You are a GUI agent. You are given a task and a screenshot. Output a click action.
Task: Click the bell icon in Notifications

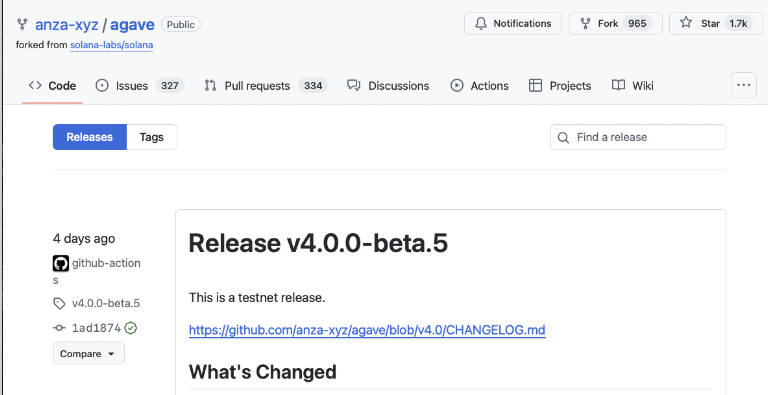(481, 24)
